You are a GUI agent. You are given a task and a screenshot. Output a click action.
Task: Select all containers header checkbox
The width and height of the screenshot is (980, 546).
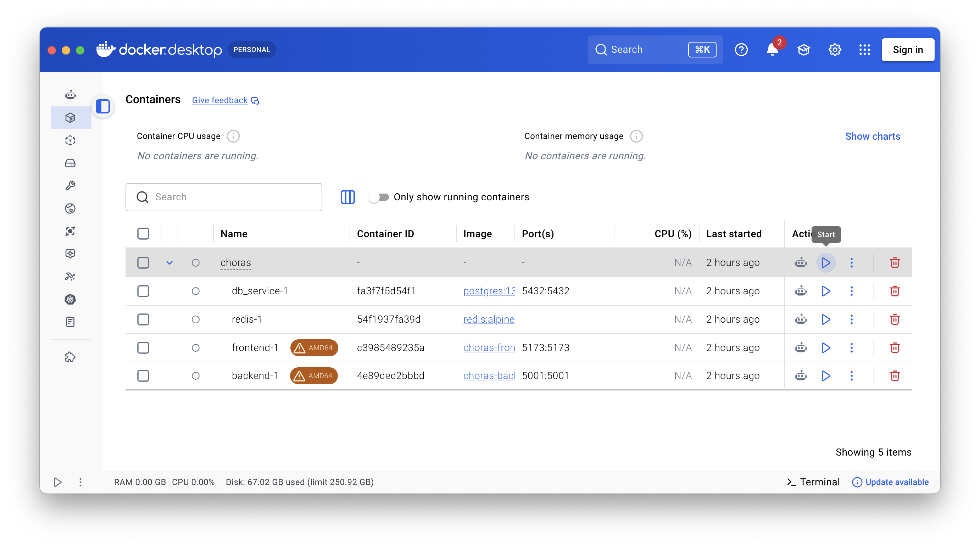143,234
